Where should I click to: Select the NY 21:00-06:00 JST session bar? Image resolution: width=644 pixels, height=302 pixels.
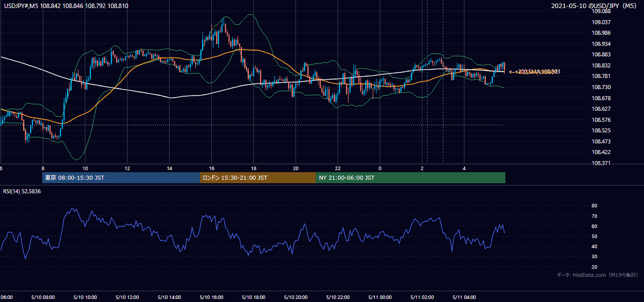click(x=411, y=178)
